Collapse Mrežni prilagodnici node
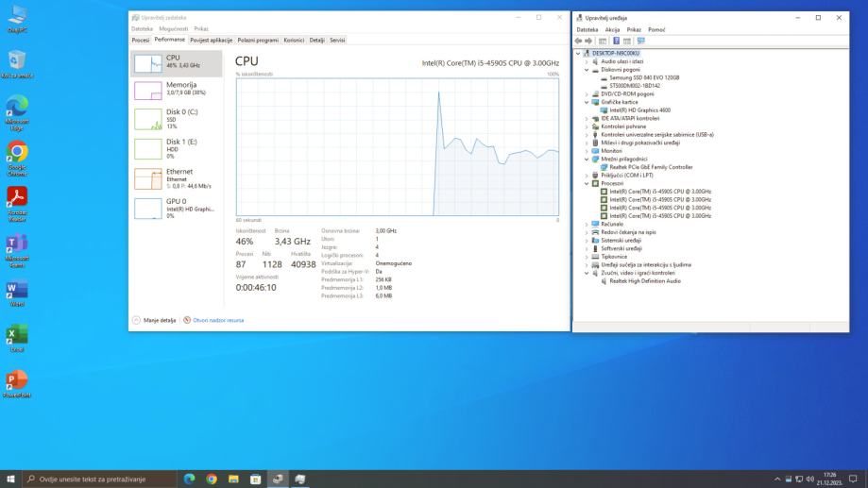 coord(587,160)
